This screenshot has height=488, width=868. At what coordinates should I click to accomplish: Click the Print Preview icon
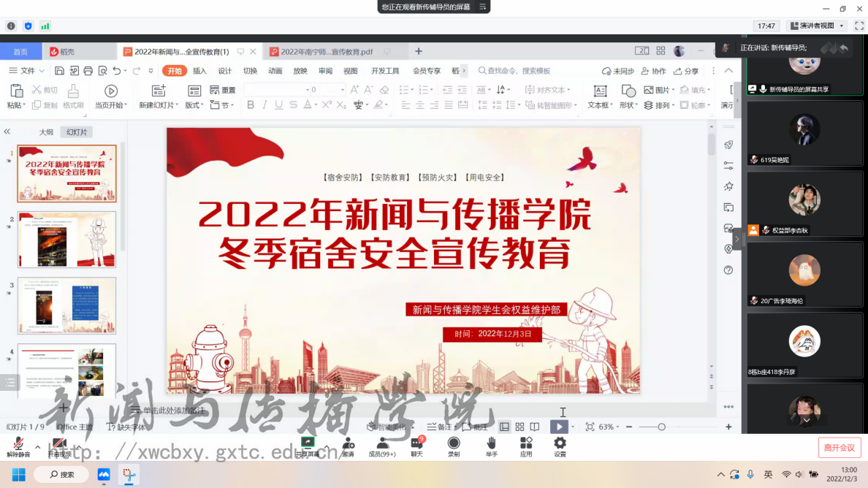click(102, 71)
